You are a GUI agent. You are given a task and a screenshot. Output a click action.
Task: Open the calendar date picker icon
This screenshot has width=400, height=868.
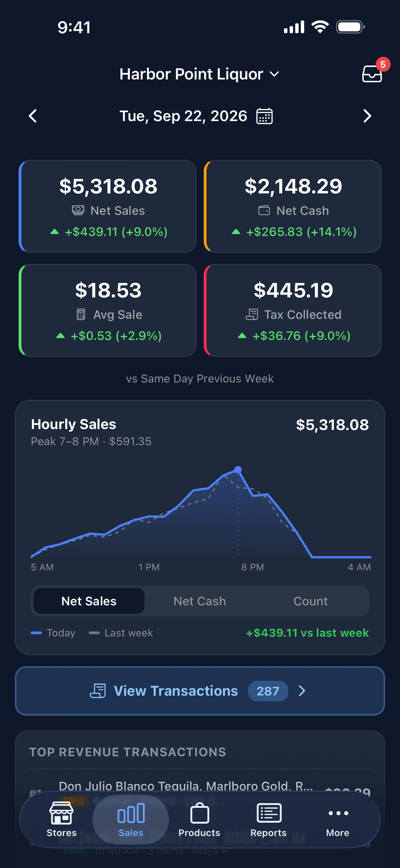coord(264,116)
